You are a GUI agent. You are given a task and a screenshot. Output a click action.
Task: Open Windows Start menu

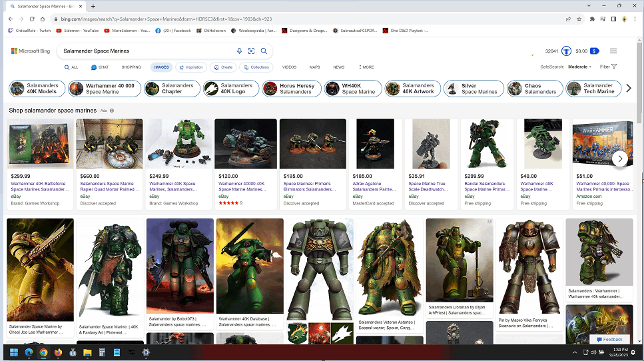coord(14,352)
